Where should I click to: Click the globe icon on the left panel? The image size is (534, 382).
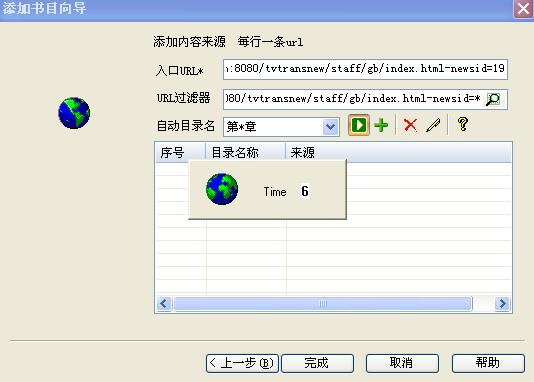[x=74, y=113]
